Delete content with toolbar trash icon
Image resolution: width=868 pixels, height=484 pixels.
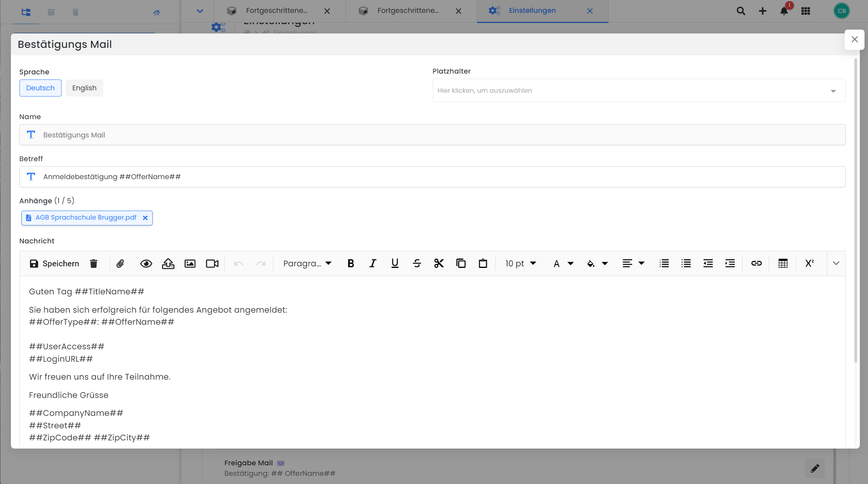[x=93, y=264]
